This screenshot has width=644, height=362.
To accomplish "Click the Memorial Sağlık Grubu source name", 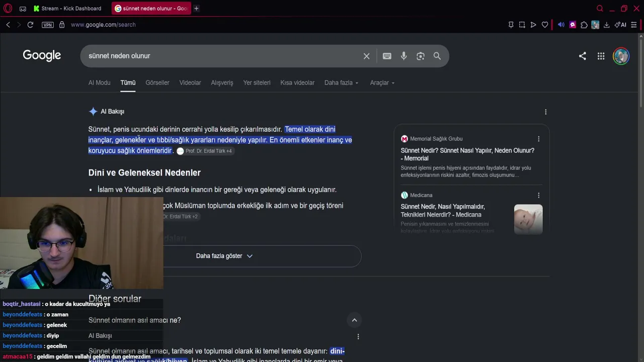I will [x=436, y=139].
